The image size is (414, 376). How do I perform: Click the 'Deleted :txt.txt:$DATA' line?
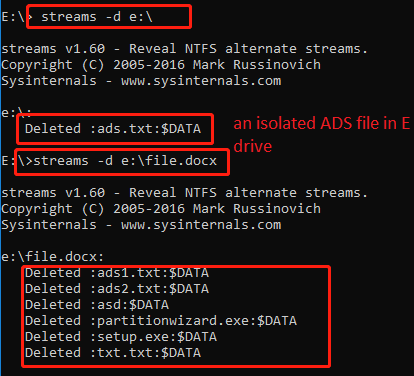click(x=113, y=353)
